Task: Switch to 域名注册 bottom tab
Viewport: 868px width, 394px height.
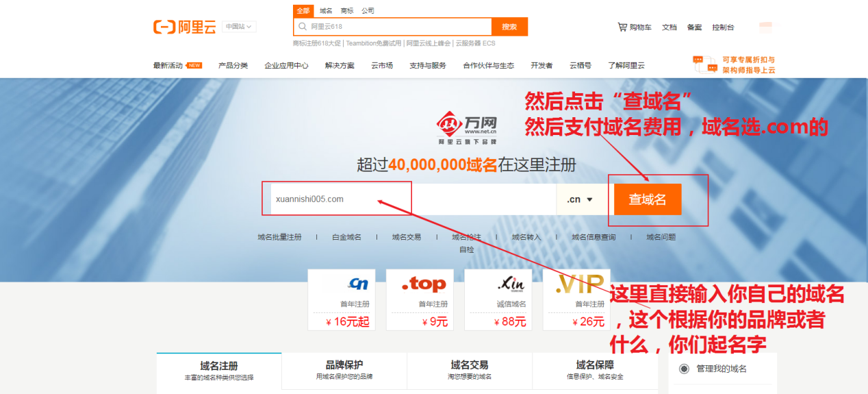Action: click(x=219, y=371)
